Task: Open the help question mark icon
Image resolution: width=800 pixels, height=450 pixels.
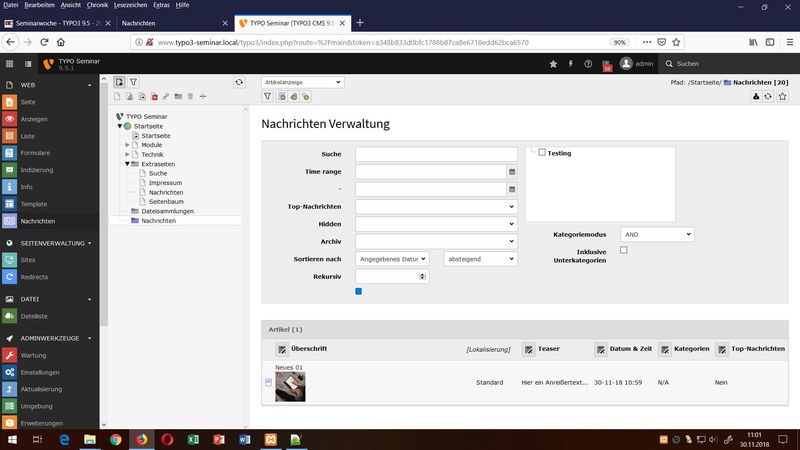Action: pyautogui.click(x=588, y=64)
